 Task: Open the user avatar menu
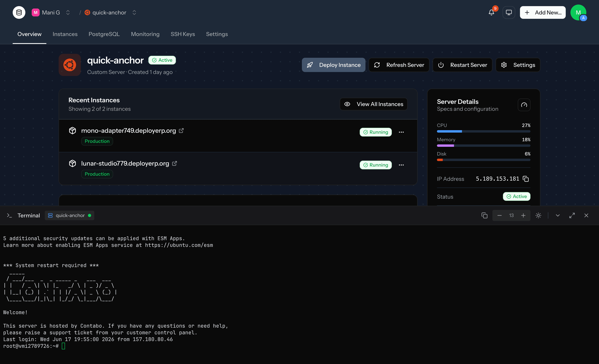[578, 12]
